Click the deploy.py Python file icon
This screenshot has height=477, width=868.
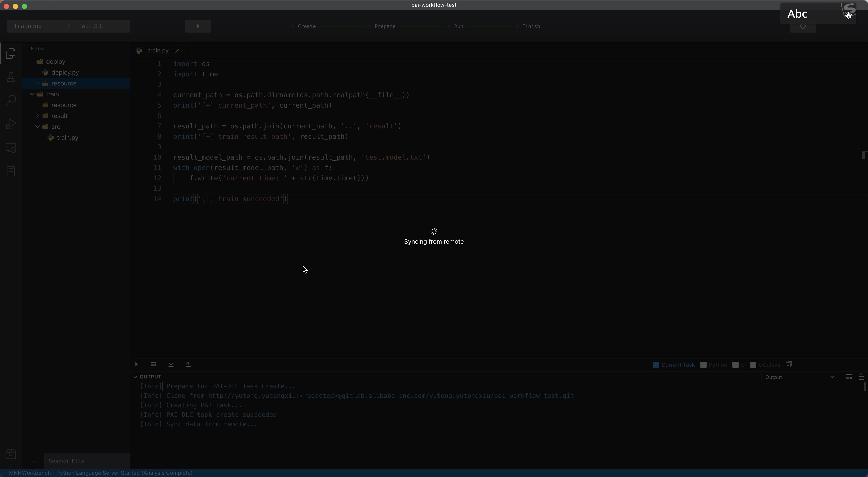45,73
